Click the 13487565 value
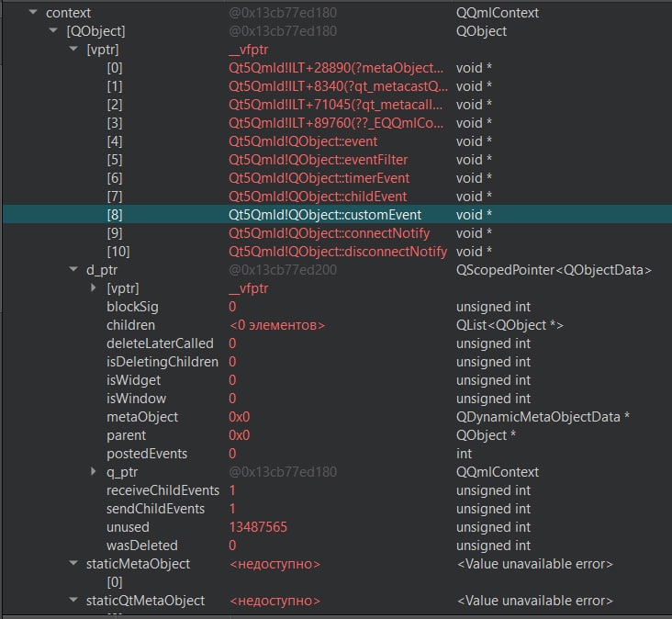 coord(258,527)
